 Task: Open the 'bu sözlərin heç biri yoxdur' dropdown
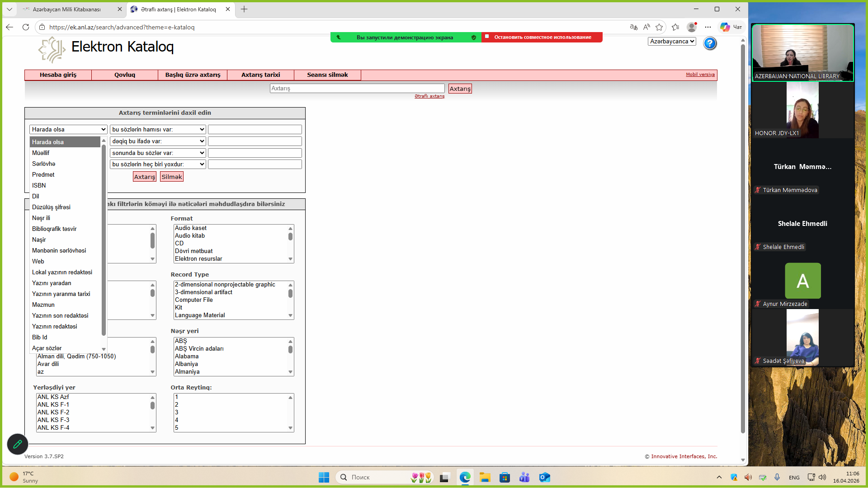158,164
